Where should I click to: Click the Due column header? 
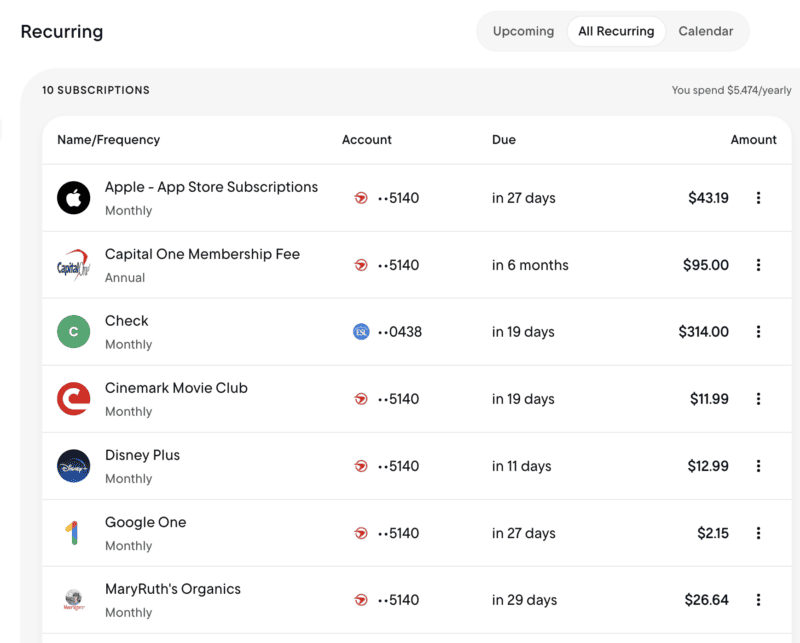click(x=504, y=140)
